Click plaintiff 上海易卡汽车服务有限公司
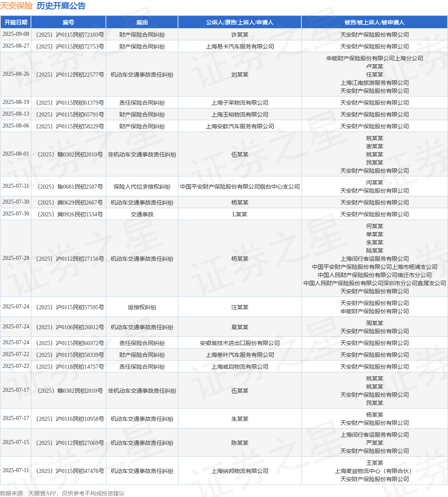448x497 pixels. [240, 46]
